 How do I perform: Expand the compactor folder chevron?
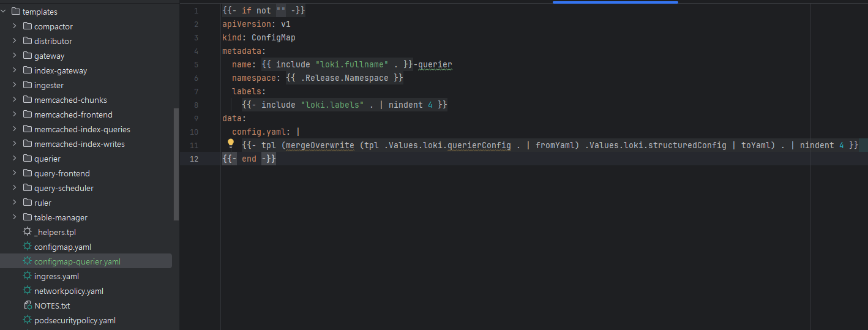15,26
